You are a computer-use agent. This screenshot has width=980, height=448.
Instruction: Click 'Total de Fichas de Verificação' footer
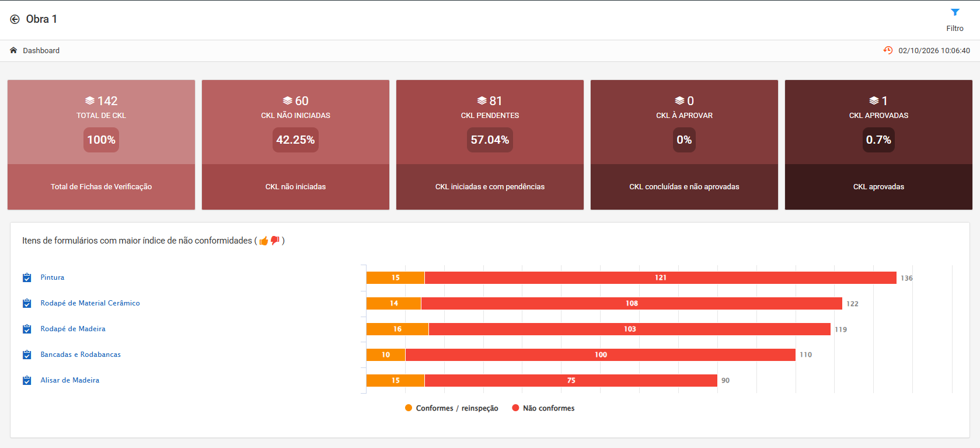[101, 187]
